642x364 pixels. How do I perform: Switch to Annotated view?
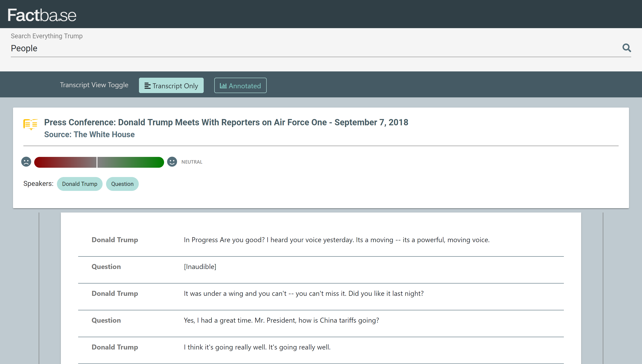[240, 85]
